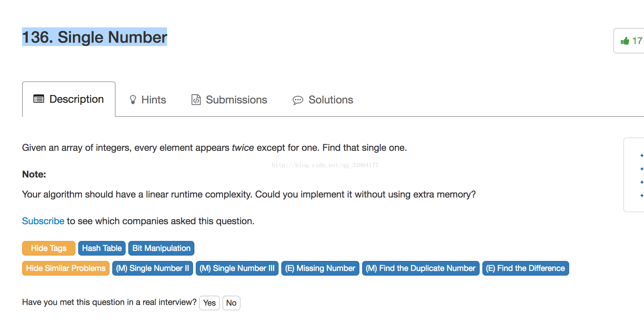Follow the Subscribe link

tap(43, 221)
